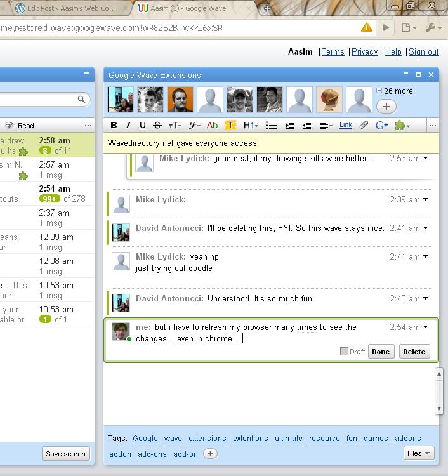Minimize the inbox panel
Screen dimensions: 448x476
point(86,74)
